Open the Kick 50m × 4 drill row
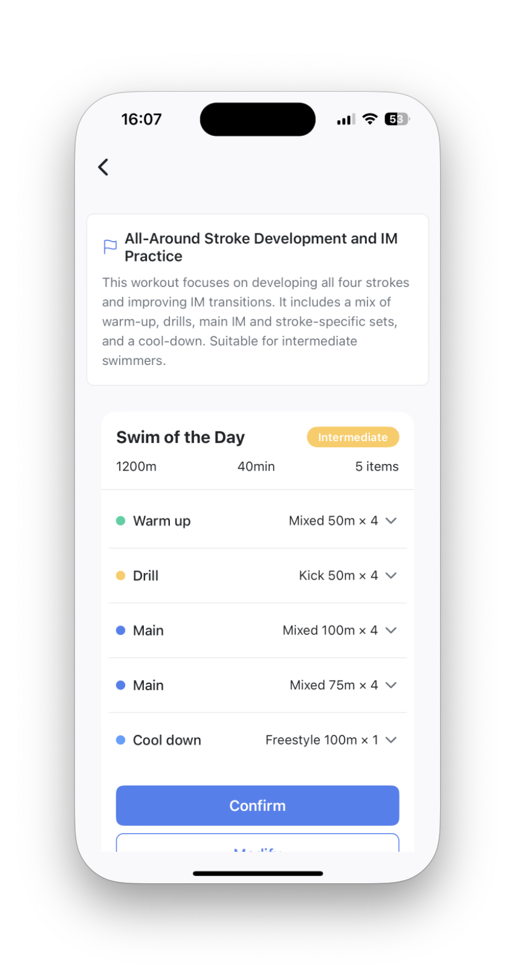Screen dimensions: 515x980 (x=257, y=576)
